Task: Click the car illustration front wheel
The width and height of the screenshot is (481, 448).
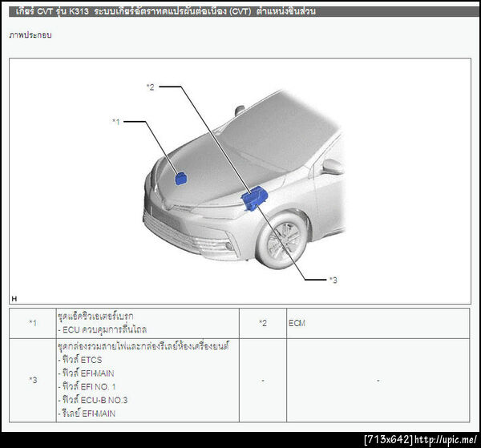Action: click(x=282, y=240)
